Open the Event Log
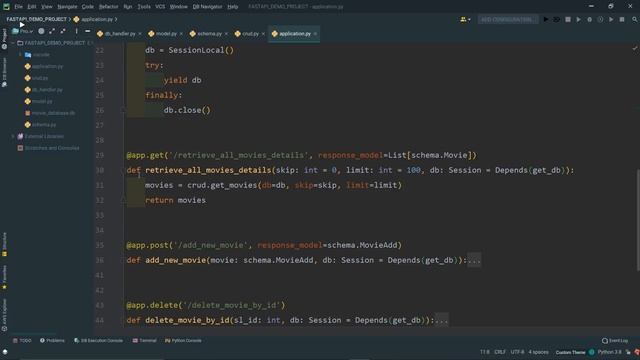Screen dimensions: 640x360 click(615, 340)
